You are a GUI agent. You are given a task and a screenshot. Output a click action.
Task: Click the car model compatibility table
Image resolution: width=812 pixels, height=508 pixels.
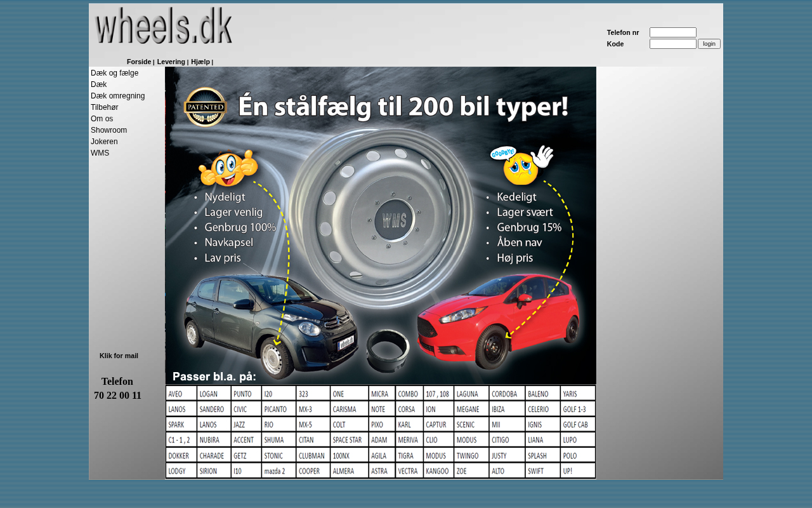pos(381,432)
